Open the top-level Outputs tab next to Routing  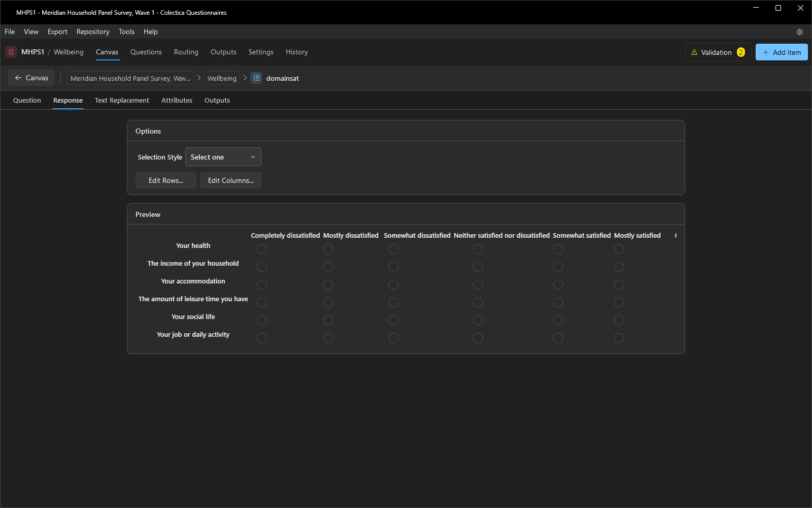click(x=223, y=52)
